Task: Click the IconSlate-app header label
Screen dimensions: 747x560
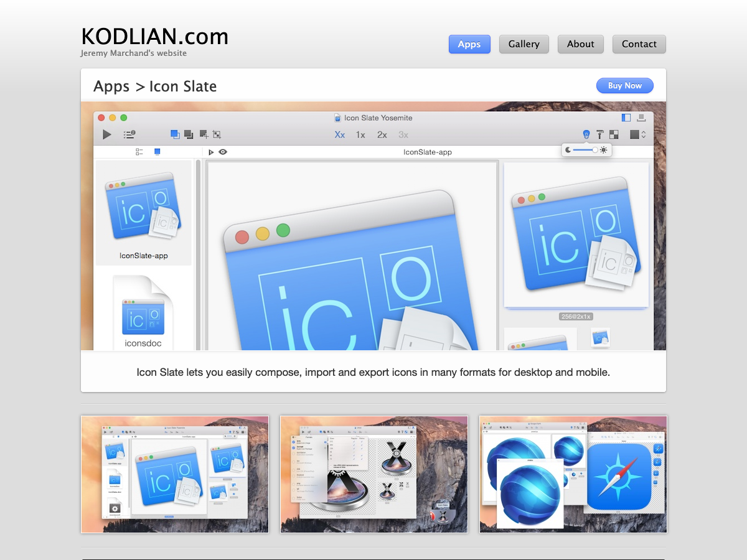Action: (428, 152)
